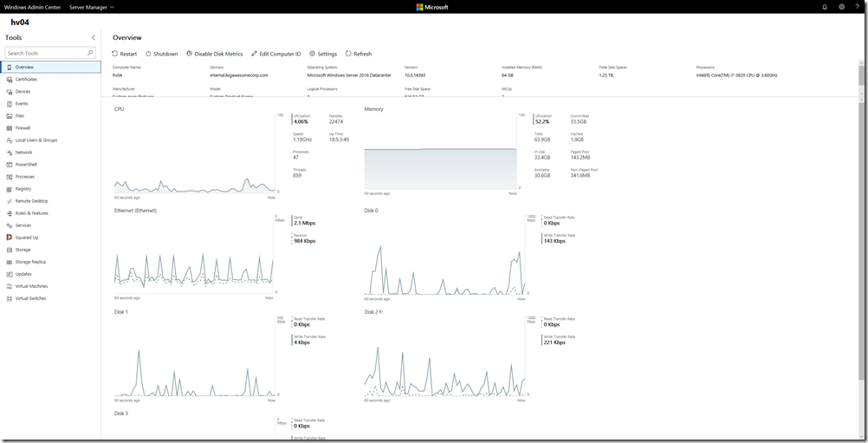Open the Storage tool icon
868x443 pixels.
tap(10, 250)
